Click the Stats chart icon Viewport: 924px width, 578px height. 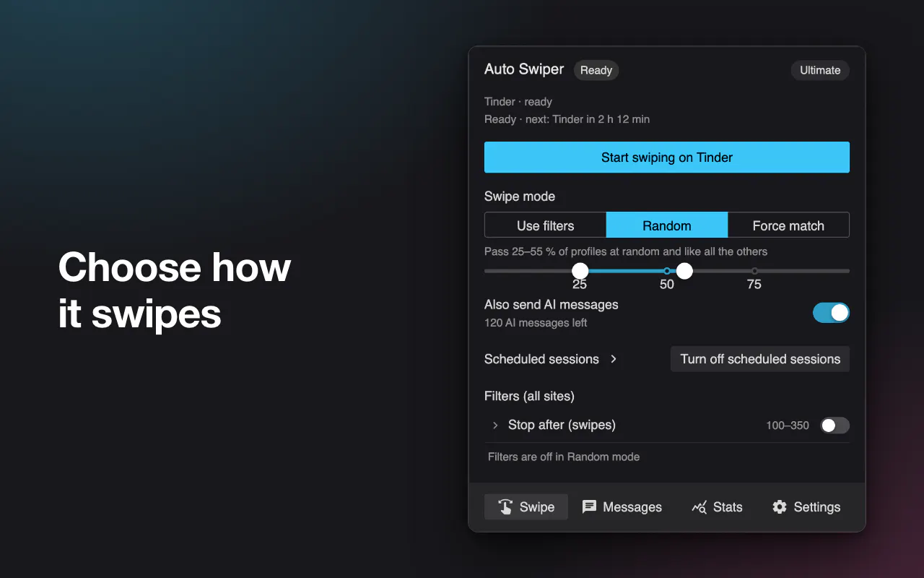[x=699, y=507]
